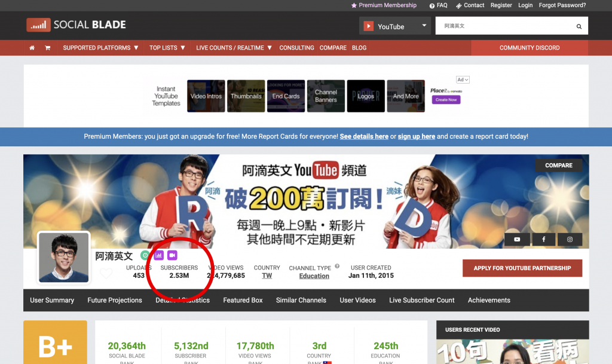Switch to the User Videos tab
The height and width of the screenshot is (364, 612).
pos(357,300)
